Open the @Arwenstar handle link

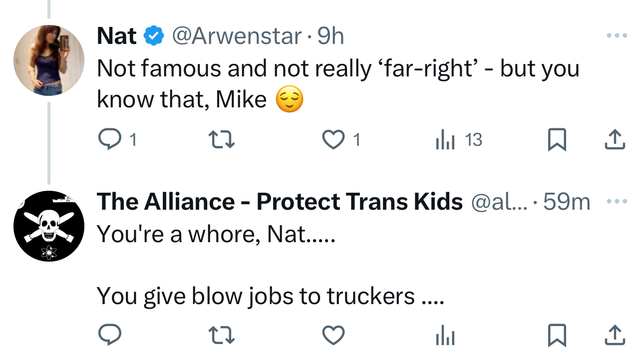[x=237, y=36]
